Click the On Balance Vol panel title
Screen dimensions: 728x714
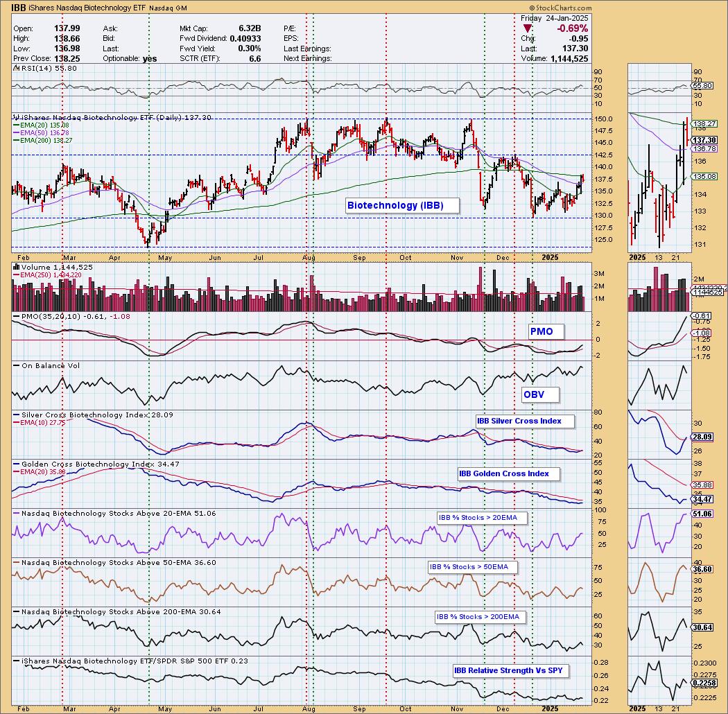coord(43,365)
